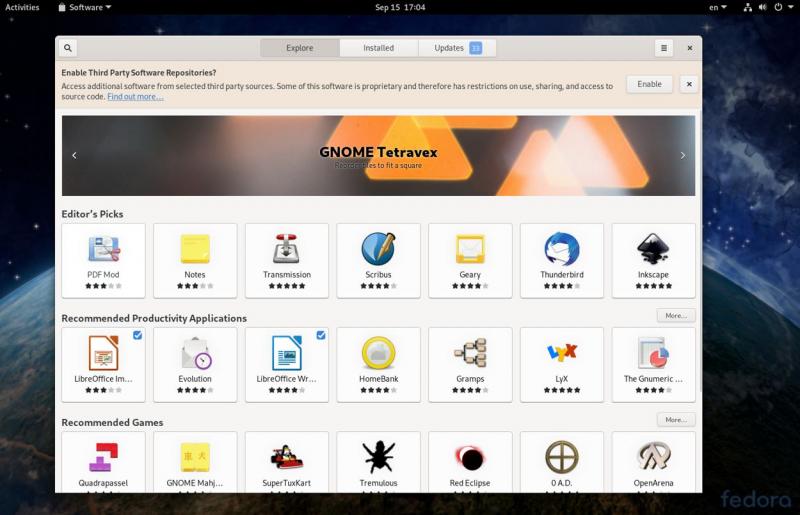
Task: Click the search magnifier button
Action: (67, 48)
